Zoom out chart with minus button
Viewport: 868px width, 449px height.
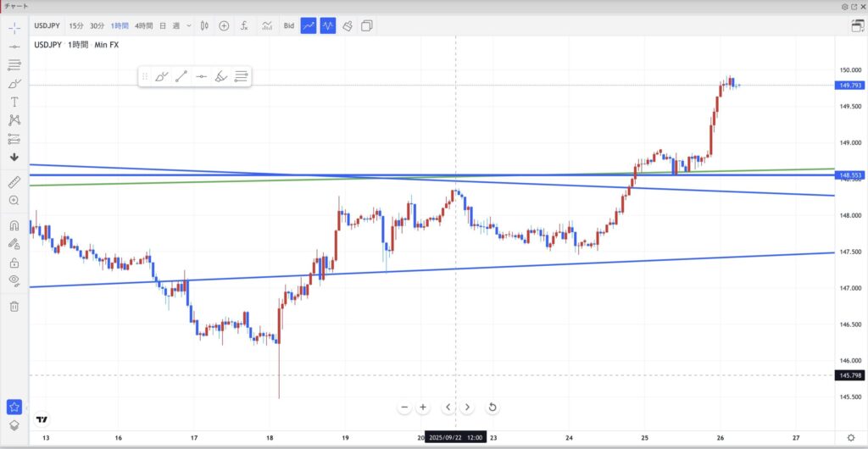click(x=404, y=407)
